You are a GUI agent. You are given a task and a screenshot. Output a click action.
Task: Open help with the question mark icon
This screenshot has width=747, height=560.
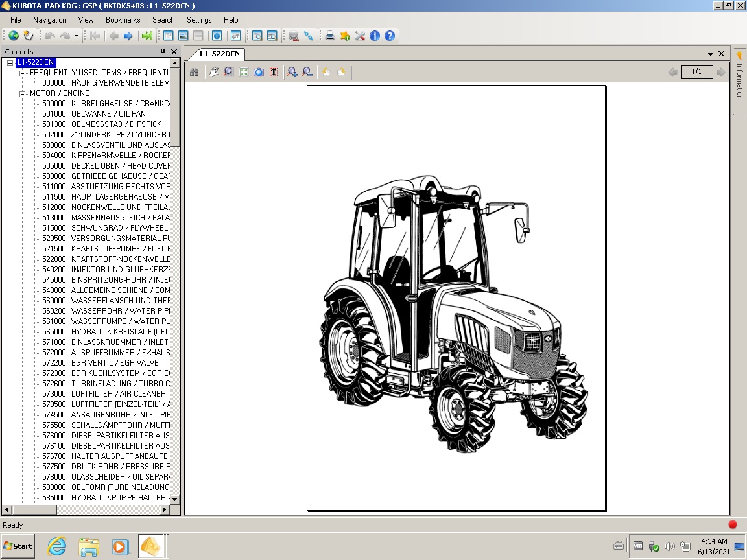390,36
